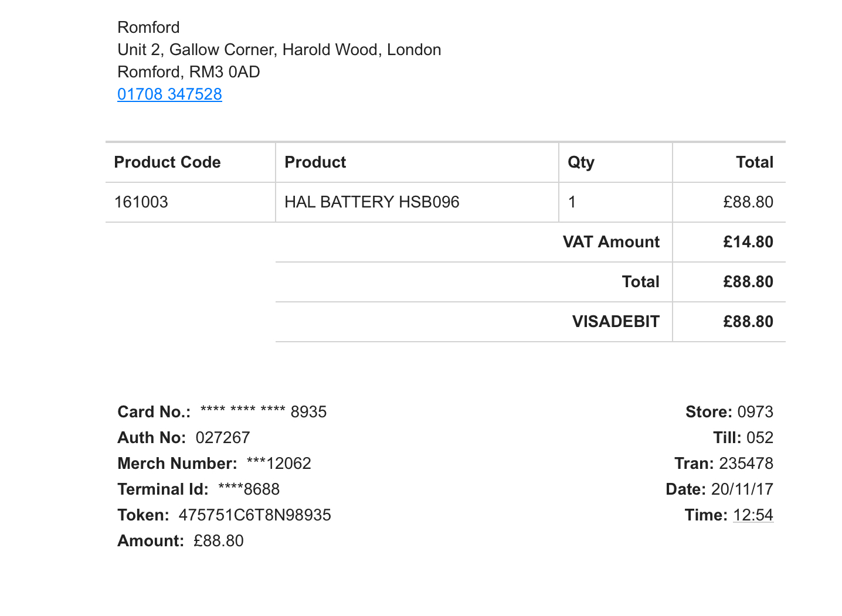Click the Store number 0973
The width and height of the screenshot is (842, 616).
(755, 412)
